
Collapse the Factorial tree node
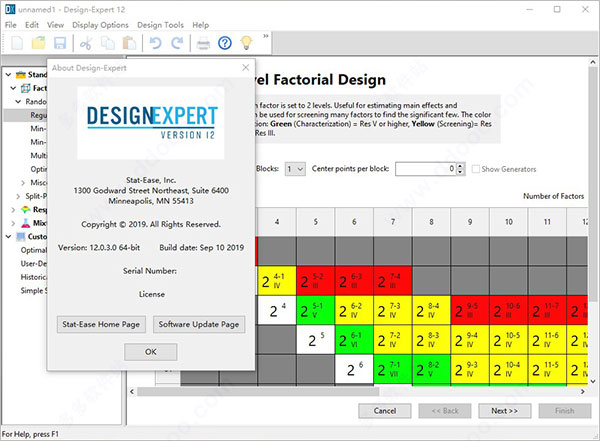pos(13,88)
